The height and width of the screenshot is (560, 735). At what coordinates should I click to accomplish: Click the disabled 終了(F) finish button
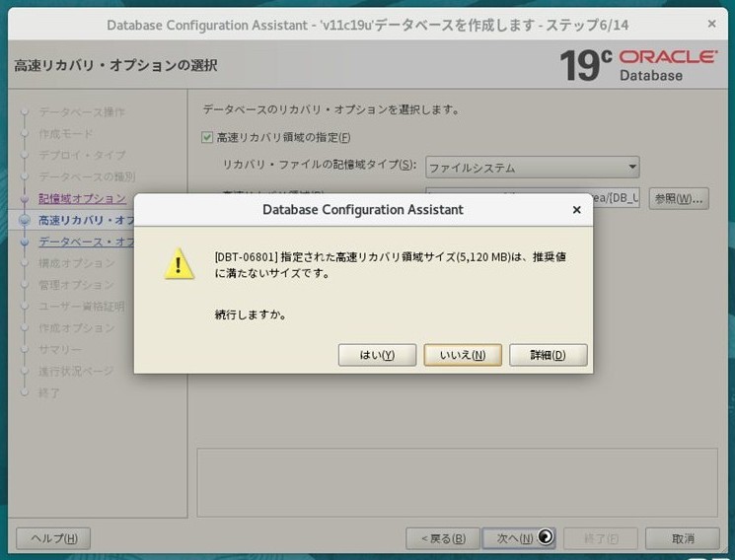click(601, 538)
